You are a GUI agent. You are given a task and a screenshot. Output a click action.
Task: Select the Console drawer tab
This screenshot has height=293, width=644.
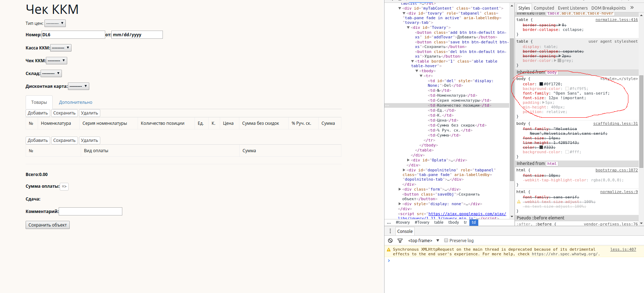pyautogui.click(x=405, y=231)
